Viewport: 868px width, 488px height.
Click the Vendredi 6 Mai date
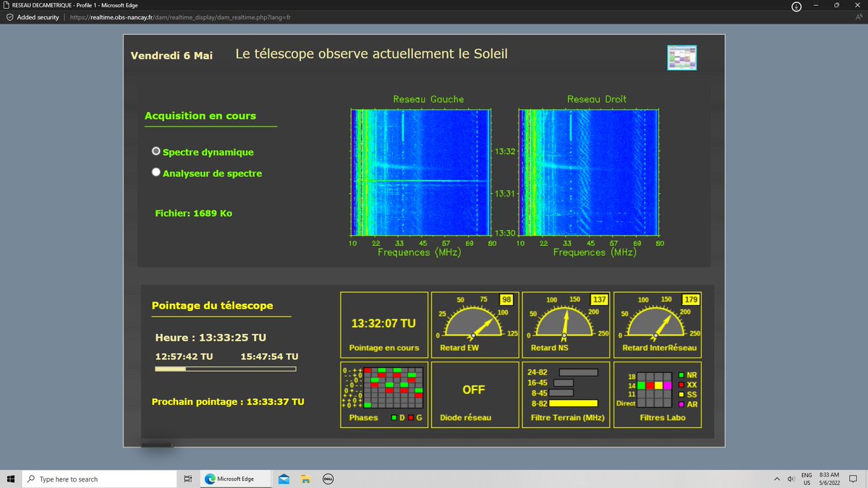click(x=171, y=56)
